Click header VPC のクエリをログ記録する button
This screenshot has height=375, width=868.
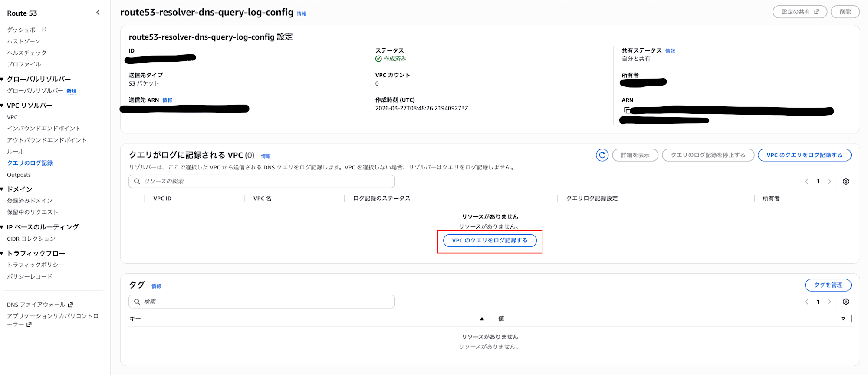click(804, 155)
